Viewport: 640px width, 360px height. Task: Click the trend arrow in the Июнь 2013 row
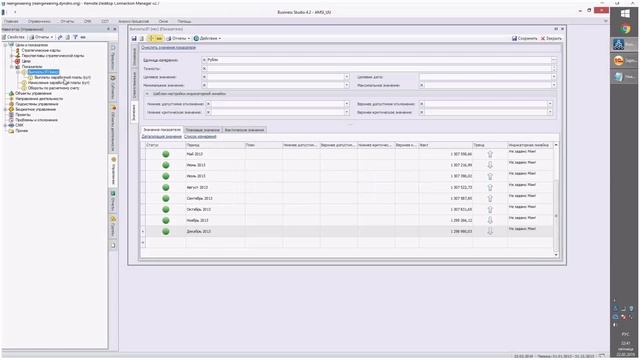click(x=490, y=165)
